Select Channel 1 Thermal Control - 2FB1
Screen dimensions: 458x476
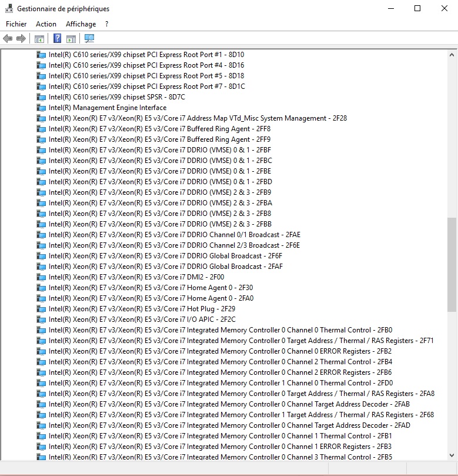220,436
